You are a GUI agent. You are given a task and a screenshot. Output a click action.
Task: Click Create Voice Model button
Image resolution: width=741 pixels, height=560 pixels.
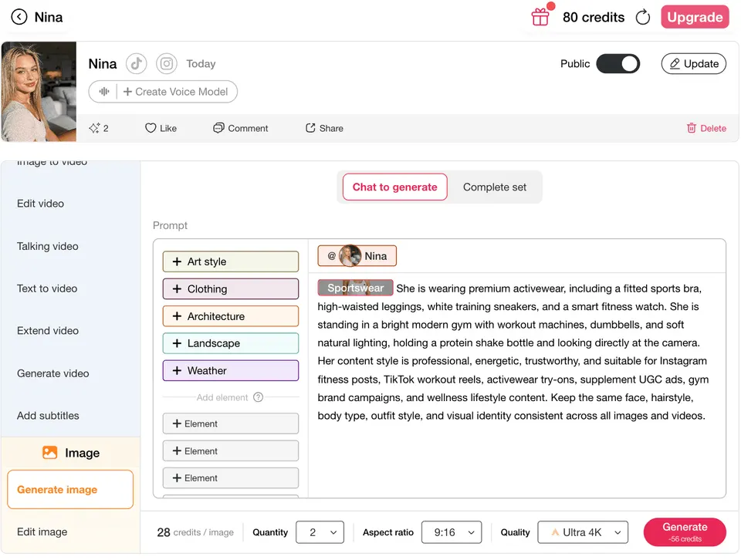pos(176,92)
